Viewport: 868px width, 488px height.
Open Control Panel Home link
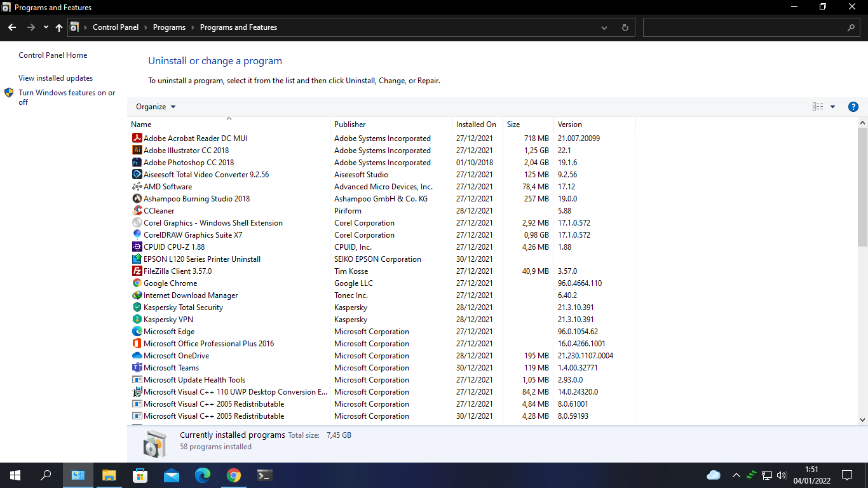[x=53, y=55]
